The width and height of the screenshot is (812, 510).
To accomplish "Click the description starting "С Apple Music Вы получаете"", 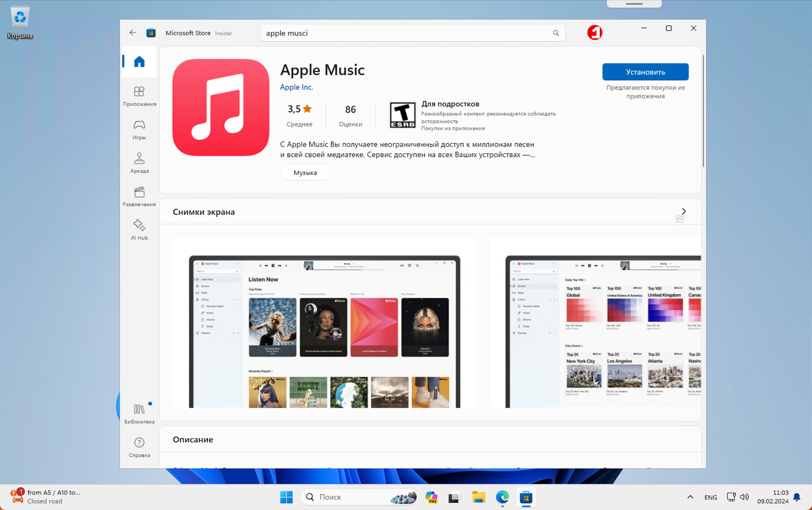I will (408, 149).
